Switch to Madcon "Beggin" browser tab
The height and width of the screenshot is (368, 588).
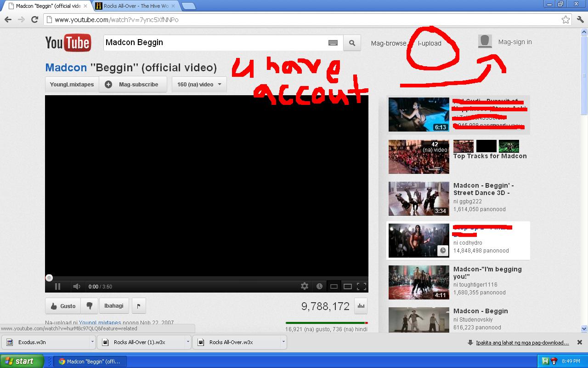tap(47, 6)
